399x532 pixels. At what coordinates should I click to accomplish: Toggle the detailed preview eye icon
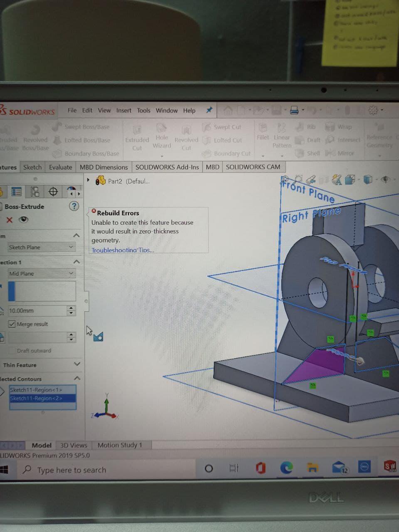pyautogui.click(x=24, y=220)
